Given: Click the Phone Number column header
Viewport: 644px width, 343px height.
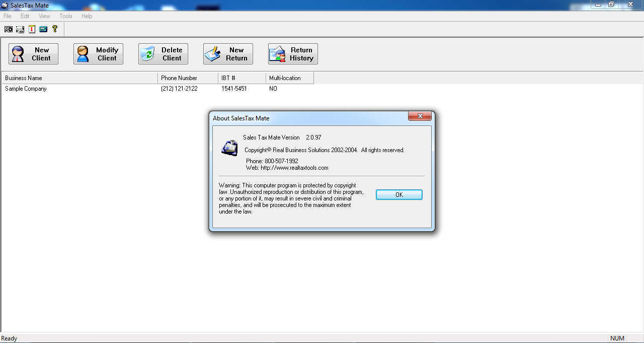Looking at the screenshot, I should coord(179,78).
